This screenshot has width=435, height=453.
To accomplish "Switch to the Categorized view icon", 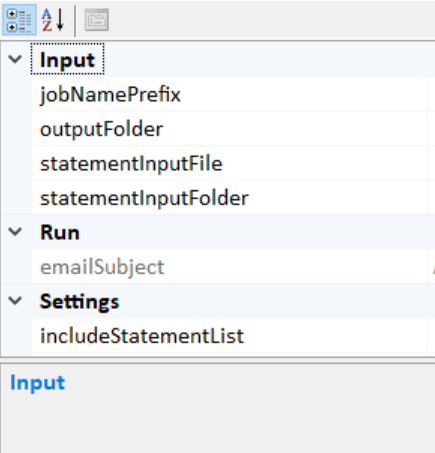I will click(x=19, y=20).
